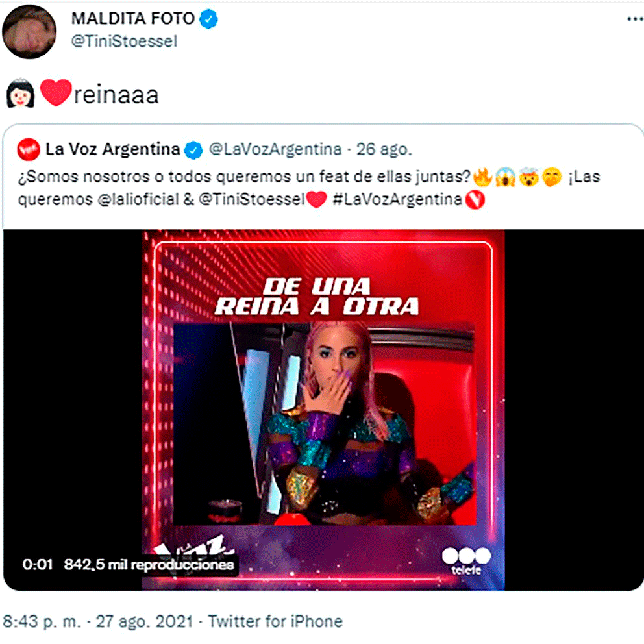This screenshot has width=644, height=644.
Task: Click the blue verified badge beside MALDITA FOTO
Action: [208, 19]
